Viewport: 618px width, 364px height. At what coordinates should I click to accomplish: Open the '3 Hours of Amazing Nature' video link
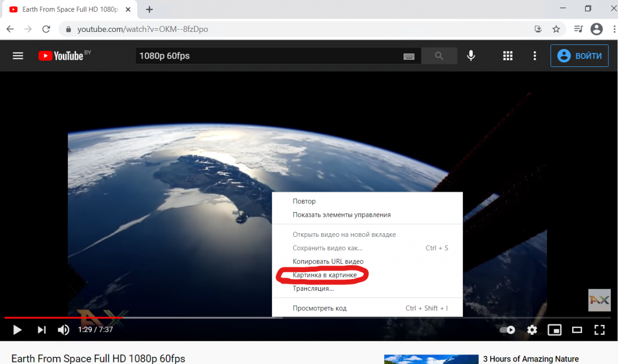[x=530, y=359]
